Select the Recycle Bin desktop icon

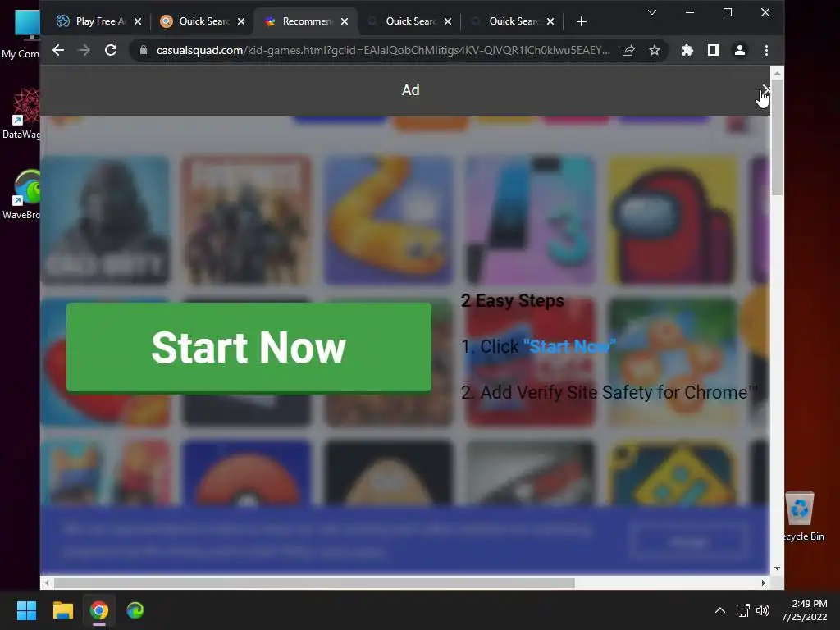pos(802,516)
